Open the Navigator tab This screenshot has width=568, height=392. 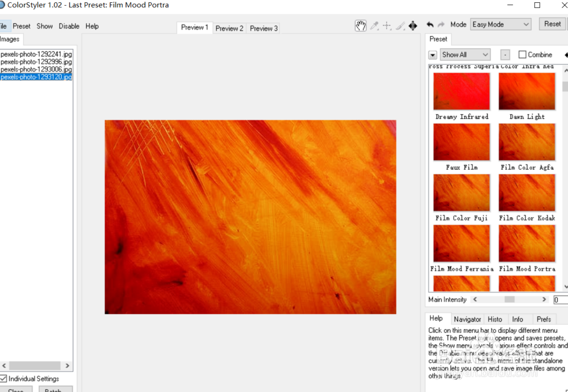point(467,319)
